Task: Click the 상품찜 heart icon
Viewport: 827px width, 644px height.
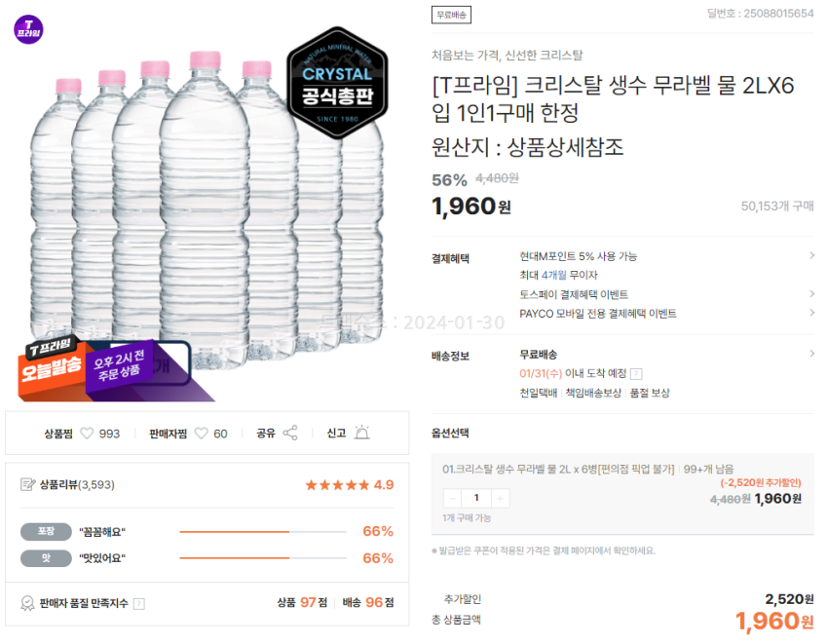Action: (87, 434)
